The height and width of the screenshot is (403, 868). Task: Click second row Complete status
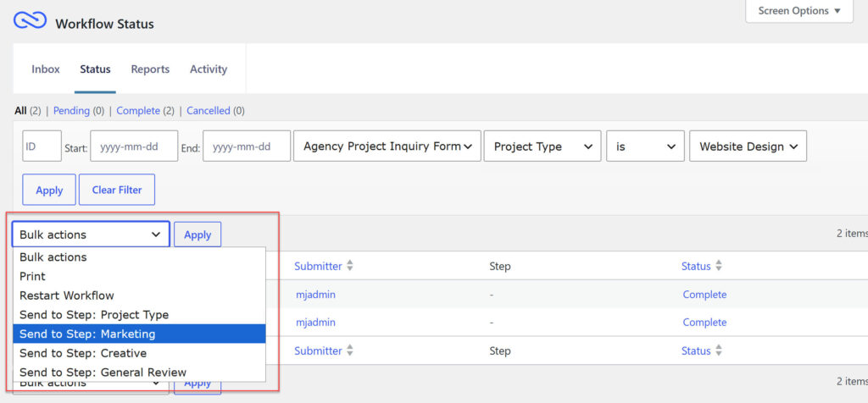704,323
